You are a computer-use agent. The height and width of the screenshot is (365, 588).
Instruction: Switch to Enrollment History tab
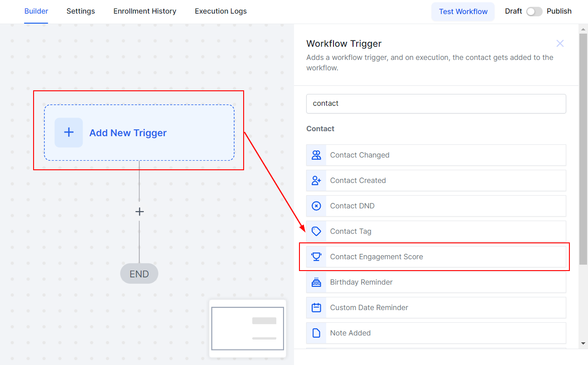click(x=145, y=11)
